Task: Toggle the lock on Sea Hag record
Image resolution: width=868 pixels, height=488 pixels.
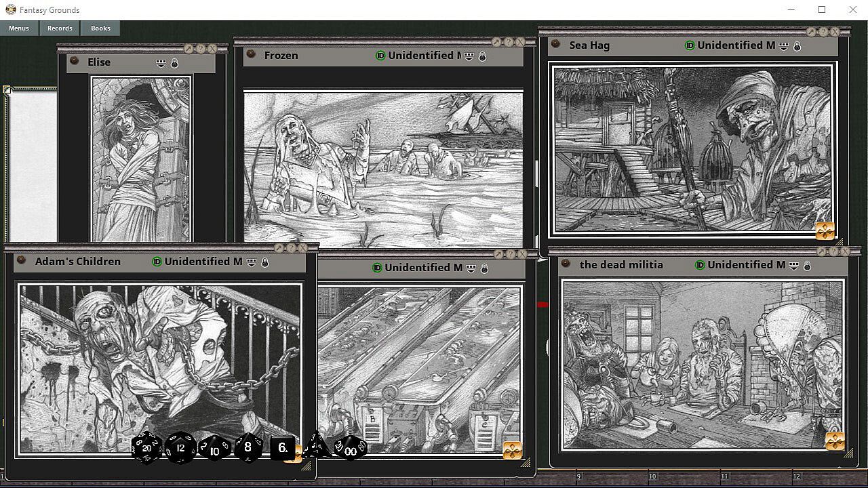Action: tap(797, 46)
